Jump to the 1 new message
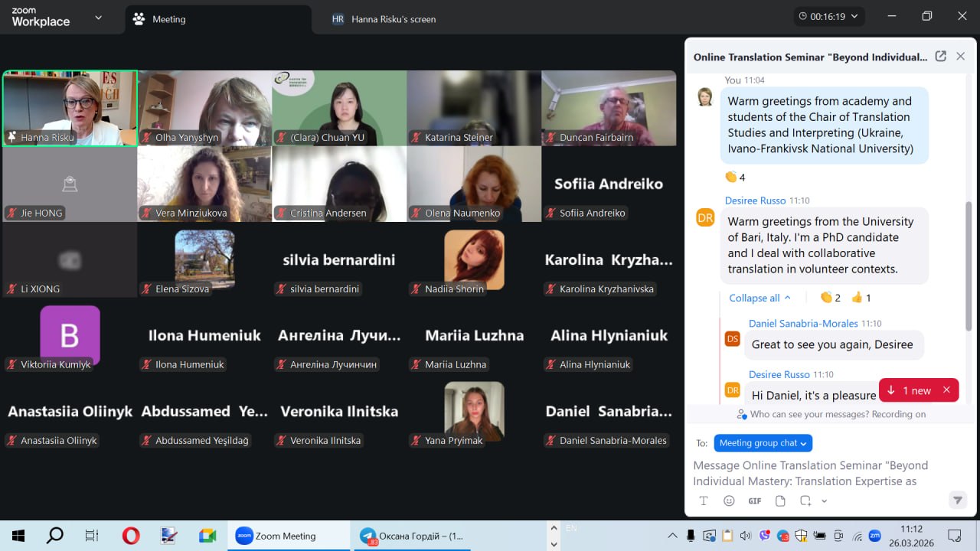This screenshot has height=551, width=980. pyautogui.click(x=910, y=390)
